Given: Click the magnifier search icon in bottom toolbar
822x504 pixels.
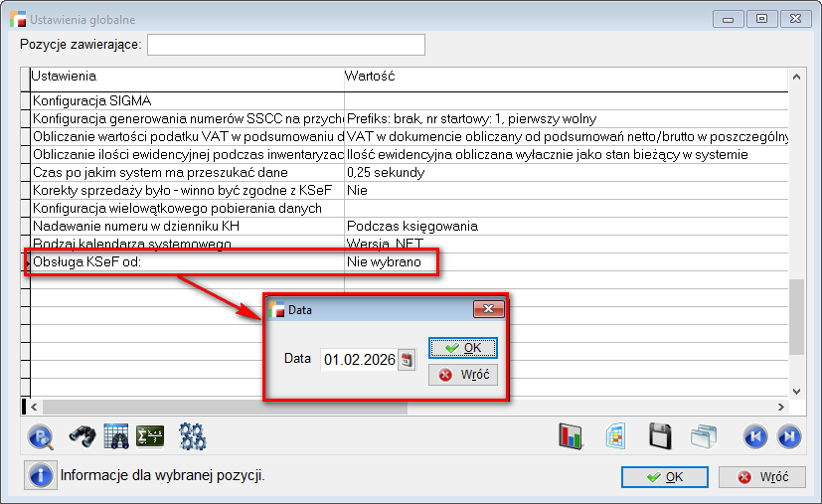Looking at the screenshot, I should pyautogui.click(x=41, y=435).
